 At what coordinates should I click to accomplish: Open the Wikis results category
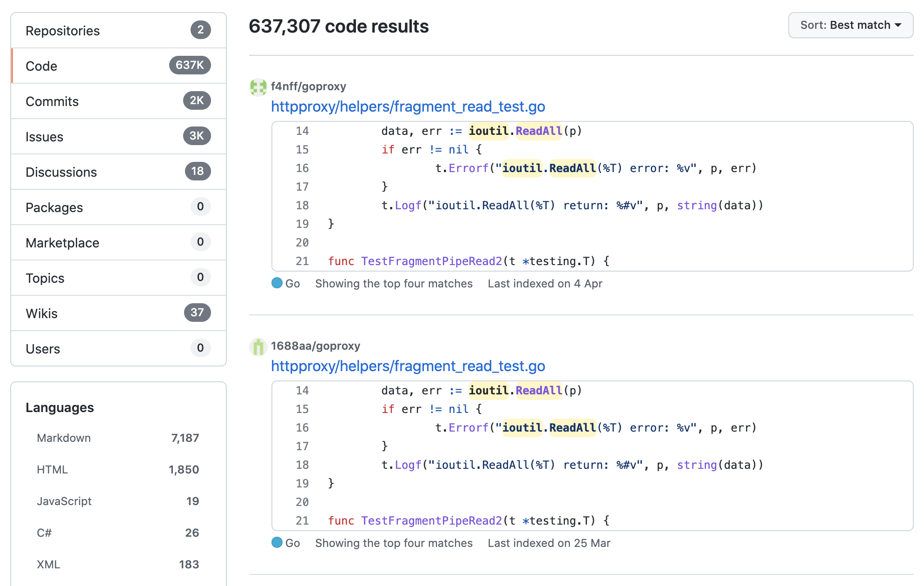(118, 313)
